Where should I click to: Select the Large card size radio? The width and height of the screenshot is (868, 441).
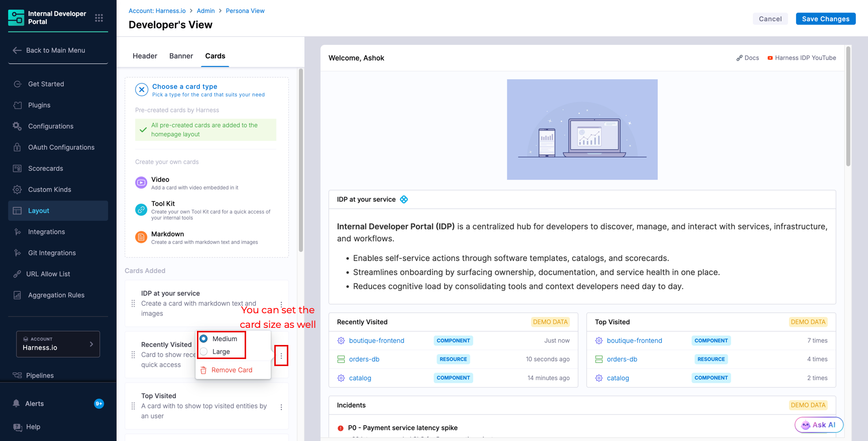(204, 351)
